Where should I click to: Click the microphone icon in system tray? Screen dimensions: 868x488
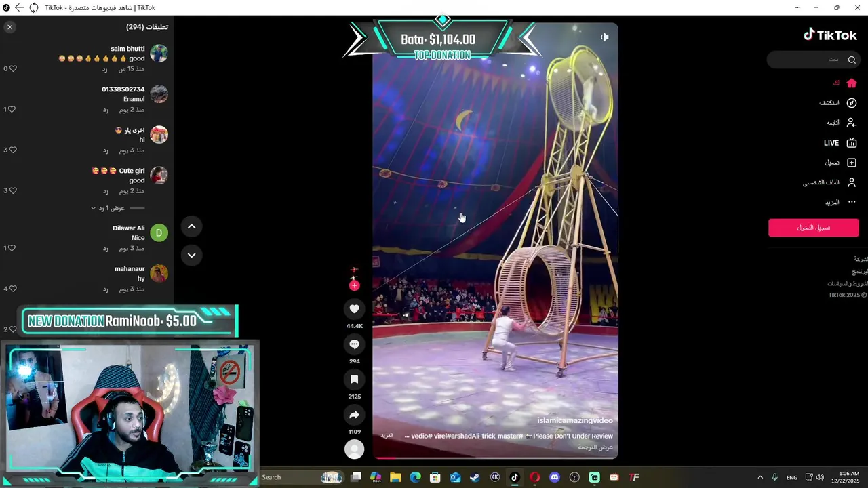tap(775, 477)
